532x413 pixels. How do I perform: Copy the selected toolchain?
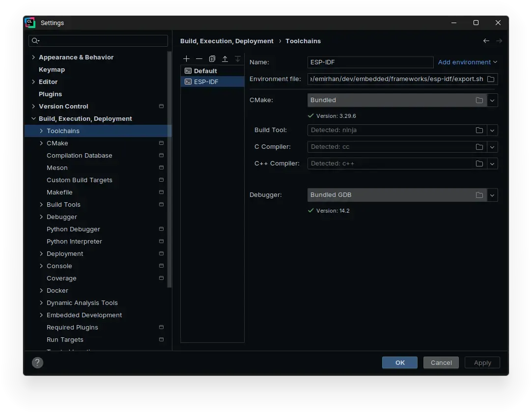[x=212, y=59]
